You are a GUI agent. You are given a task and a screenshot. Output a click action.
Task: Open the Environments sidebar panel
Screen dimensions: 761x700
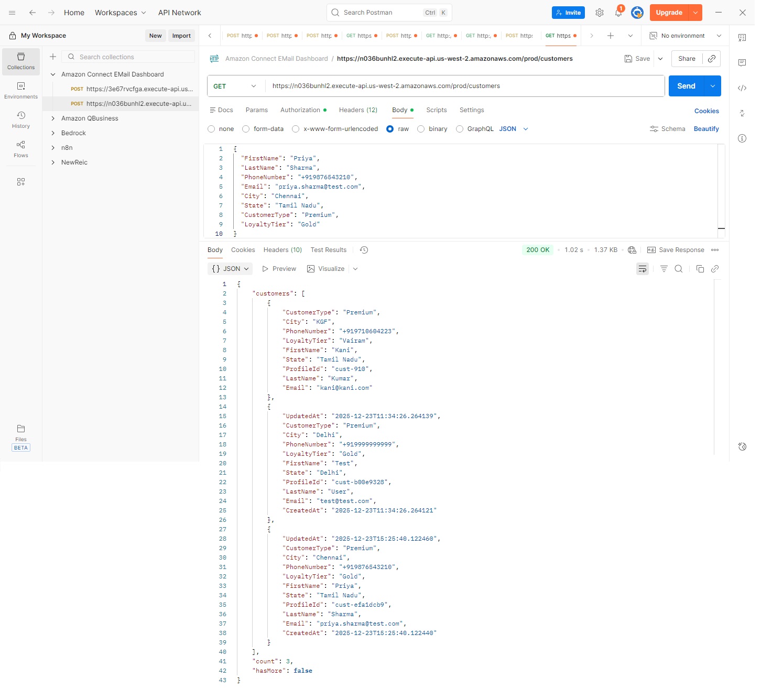(x=21, y=90)
